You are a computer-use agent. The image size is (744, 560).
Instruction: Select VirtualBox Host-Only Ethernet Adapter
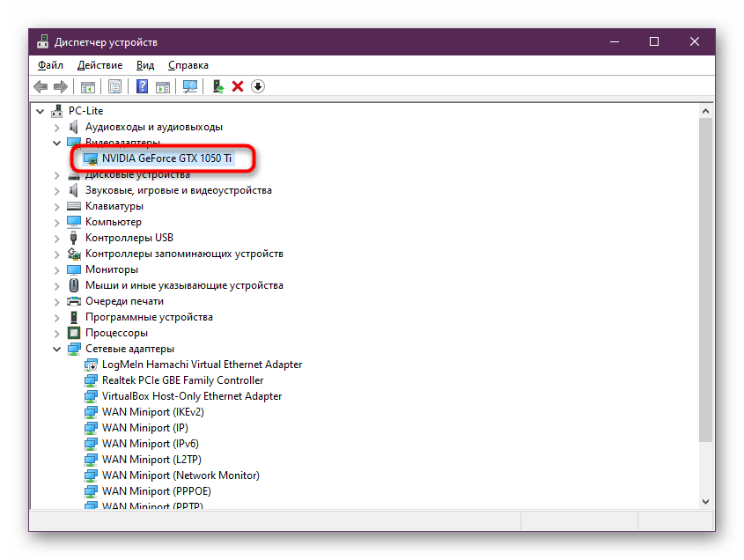coord(192,396)
